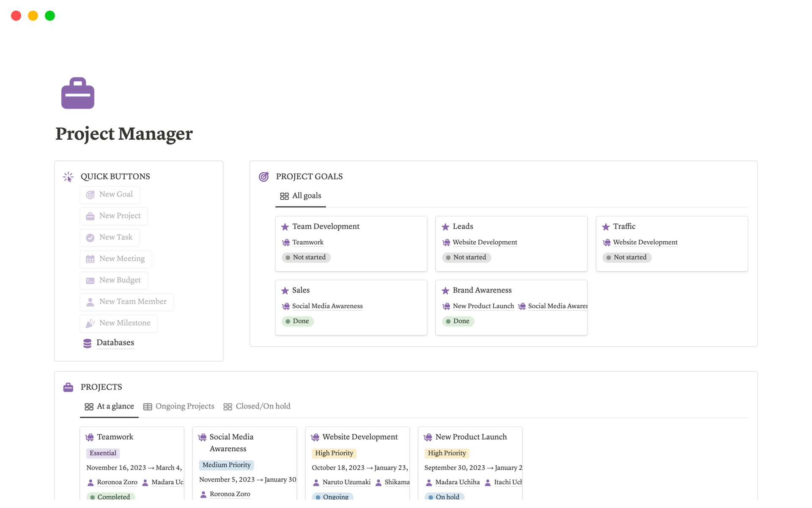Viewport: 812px width, 508px height.
Task: Click the Project Goals target icon
Action: (263, 177)
